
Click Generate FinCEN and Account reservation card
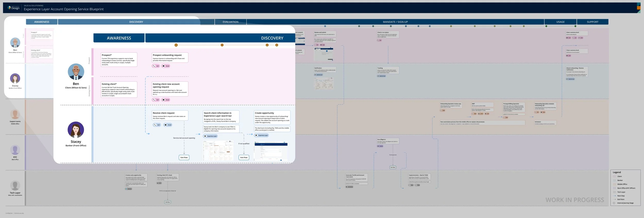tap(357, 177)
